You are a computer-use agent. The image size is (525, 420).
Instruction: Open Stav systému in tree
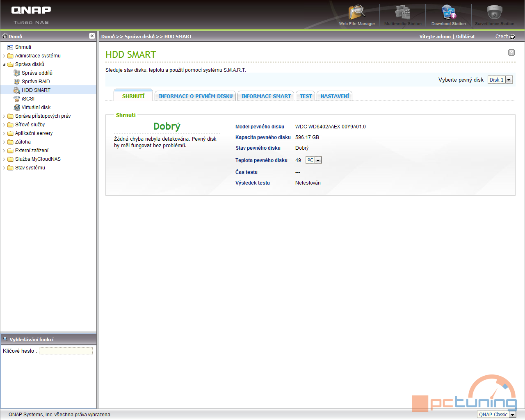(30, 168)
